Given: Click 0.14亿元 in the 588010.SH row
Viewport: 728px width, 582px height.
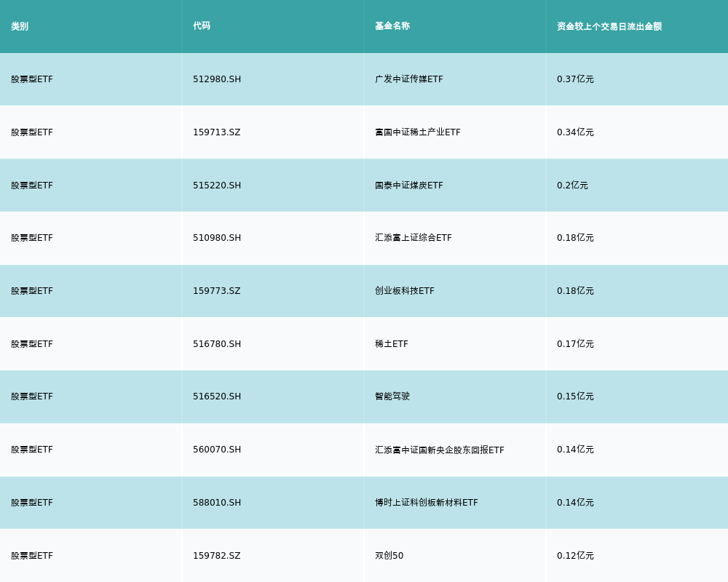Looking at the screenshot, I should click(575, 503).
